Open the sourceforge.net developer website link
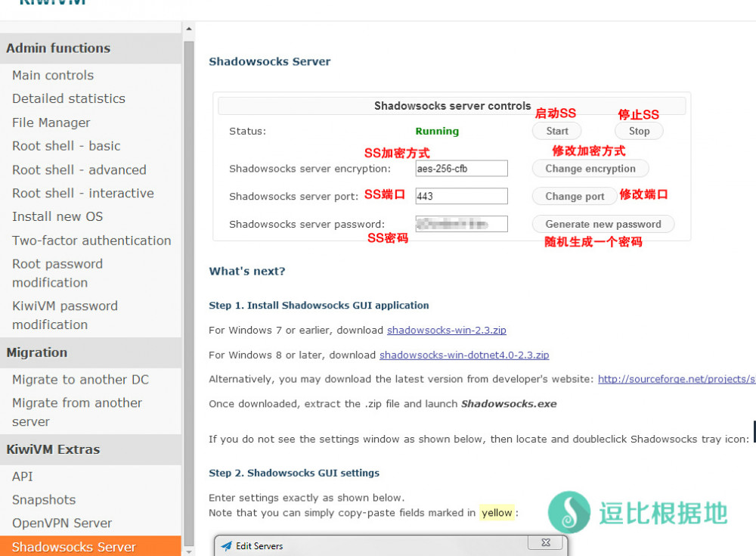756x556 pixels. coord(676,379)
